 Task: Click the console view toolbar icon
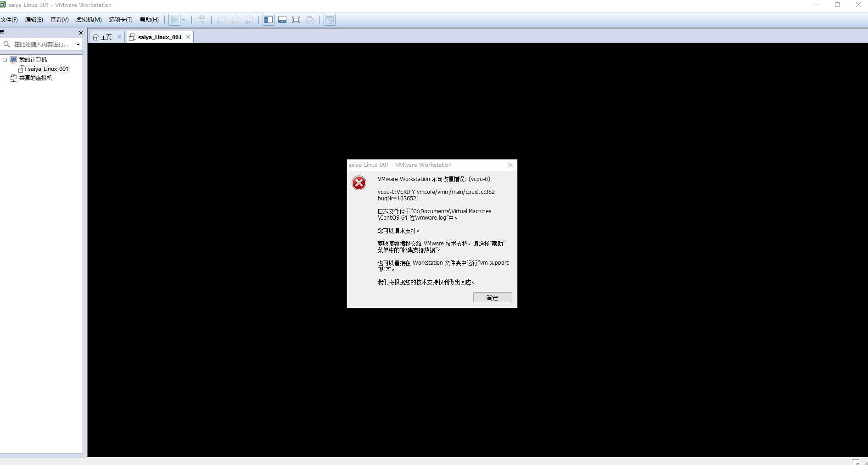(x=330, y=20)
